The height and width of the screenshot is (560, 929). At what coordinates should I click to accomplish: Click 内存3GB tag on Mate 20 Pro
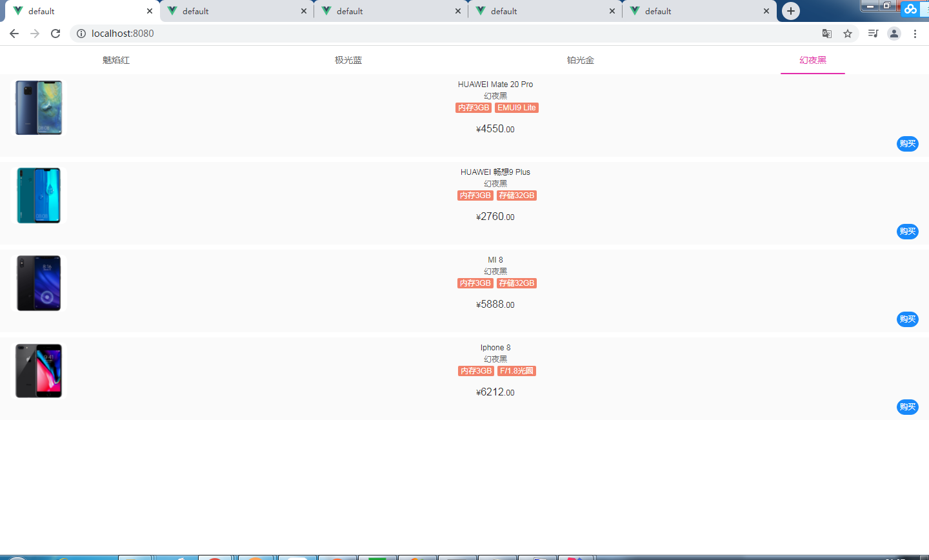coord(474,108)
